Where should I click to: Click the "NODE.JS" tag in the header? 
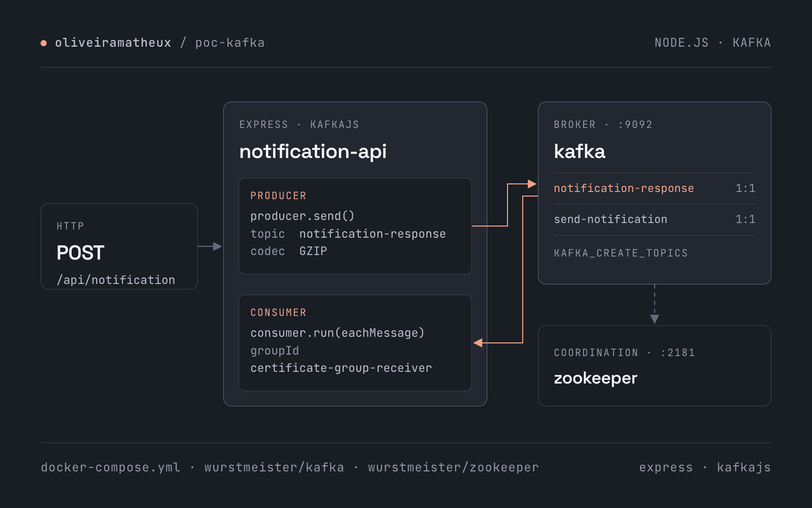coord(682,43)
